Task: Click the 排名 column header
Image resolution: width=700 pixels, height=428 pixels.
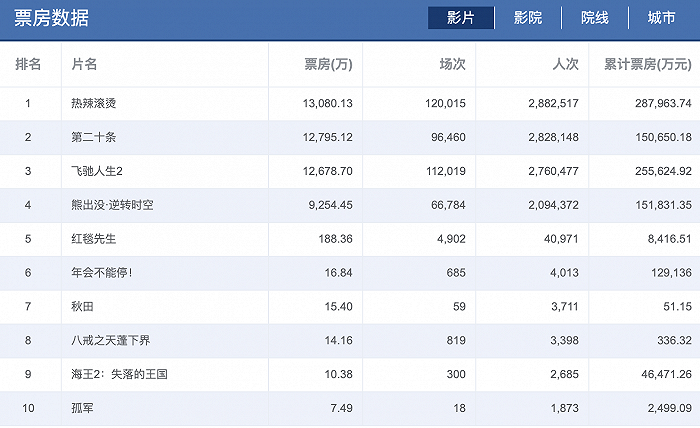Action: tap(28, 65)
